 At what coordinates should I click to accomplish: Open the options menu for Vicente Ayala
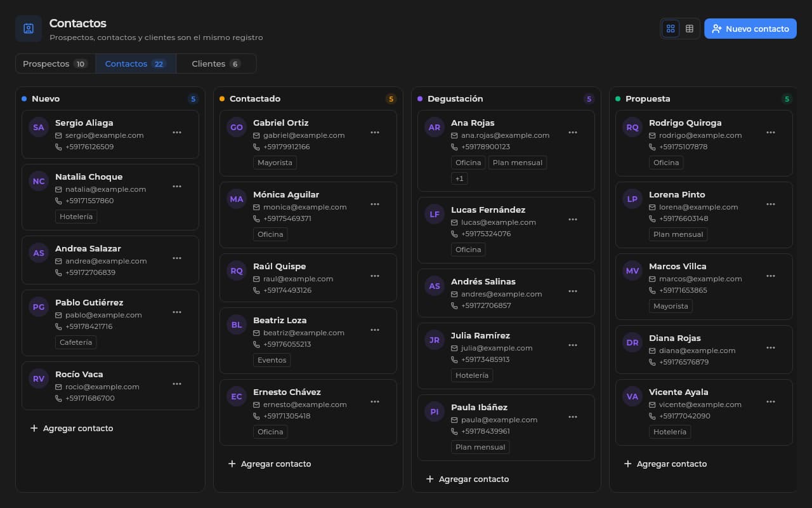771,401
